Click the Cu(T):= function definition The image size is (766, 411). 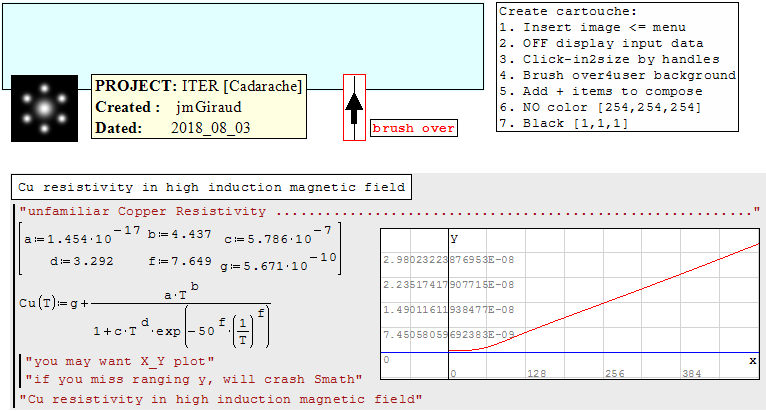pyautogui.click(x=145, y=315)
